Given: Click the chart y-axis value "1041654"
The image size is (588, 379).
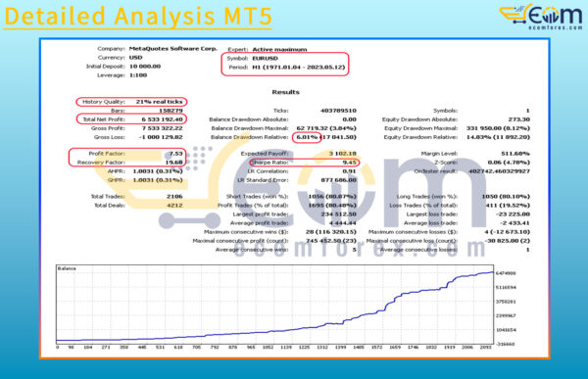Looking at the screenshot, I should point(506,330).
